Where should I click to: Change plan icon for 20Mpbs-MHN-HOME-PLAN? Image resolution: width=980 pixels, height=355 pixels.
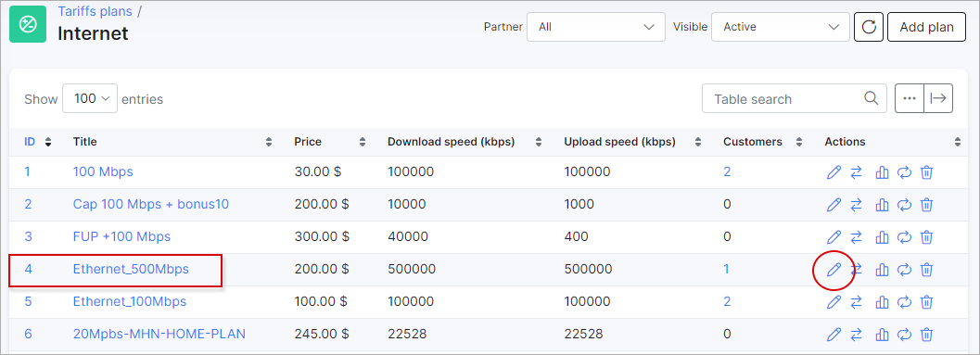(857, 335)
